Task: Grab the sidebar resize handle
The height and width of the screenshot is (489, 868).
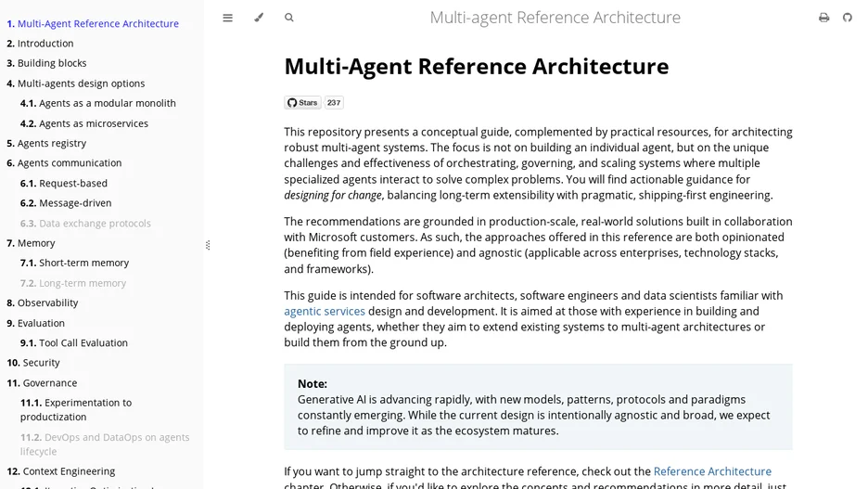Action: coord(208,245)
